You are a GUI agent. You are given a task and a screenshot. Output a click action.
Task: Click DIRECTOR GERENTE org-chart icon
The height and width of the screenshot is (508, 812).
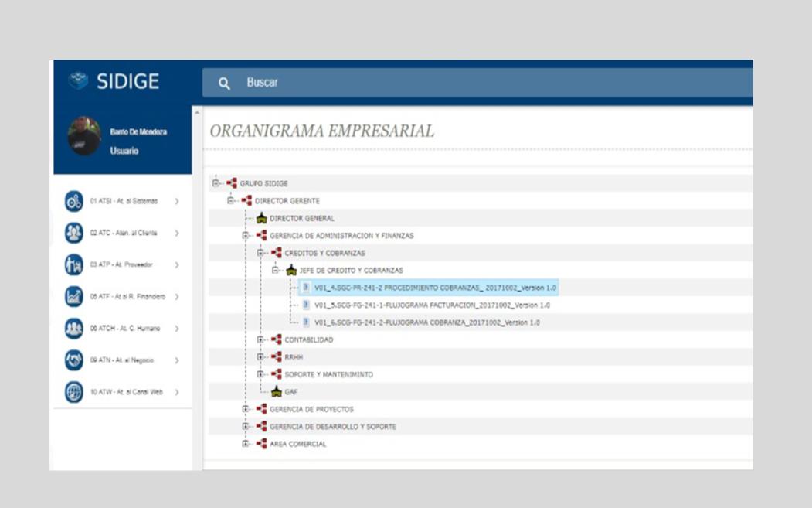click(246, 200)
